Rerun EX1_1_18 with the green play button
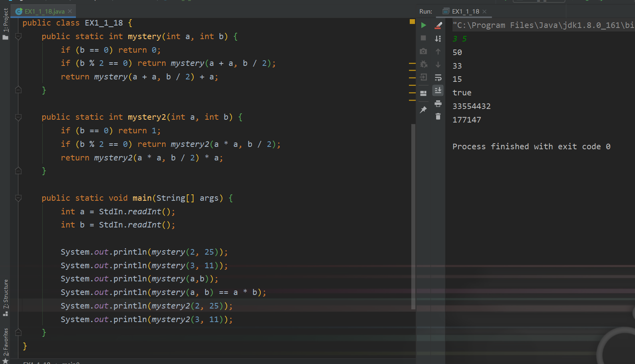This screenshot has width=635, height=364. click(x=423, y=25)
